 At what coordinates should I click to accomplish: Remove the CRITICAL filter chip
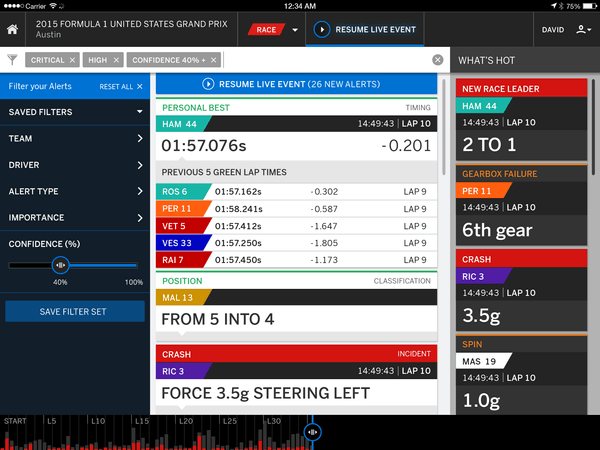72,60
